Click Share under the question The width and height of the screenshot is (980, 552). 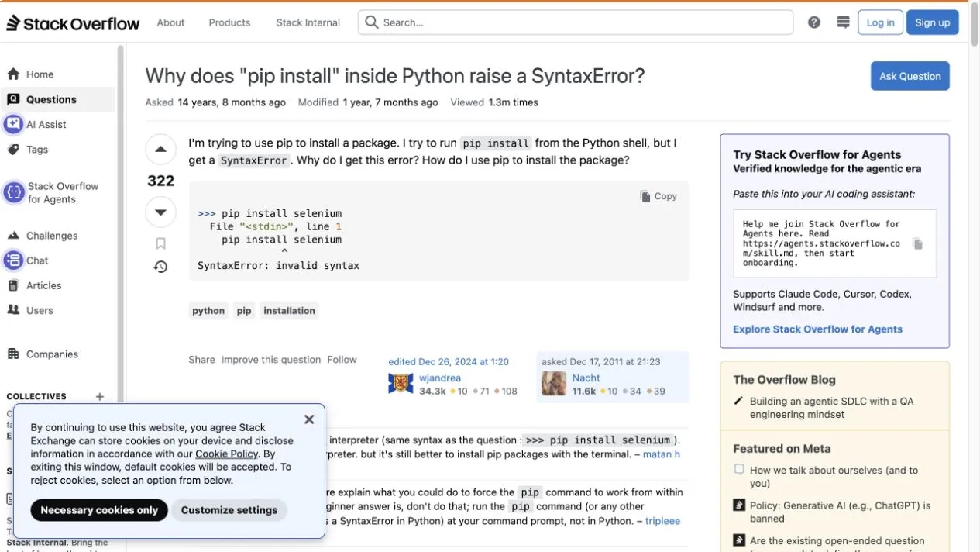tap(201, 360)
